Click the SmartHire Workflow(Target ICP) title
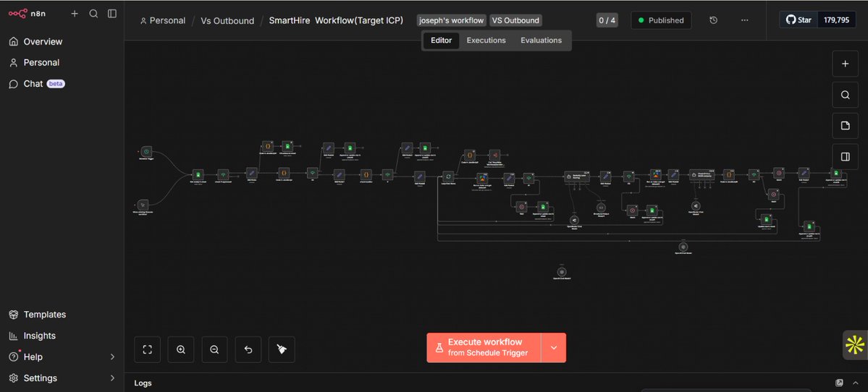Viewport: 868px width, 392px height. pyautogui.click(x=336, y=20)
